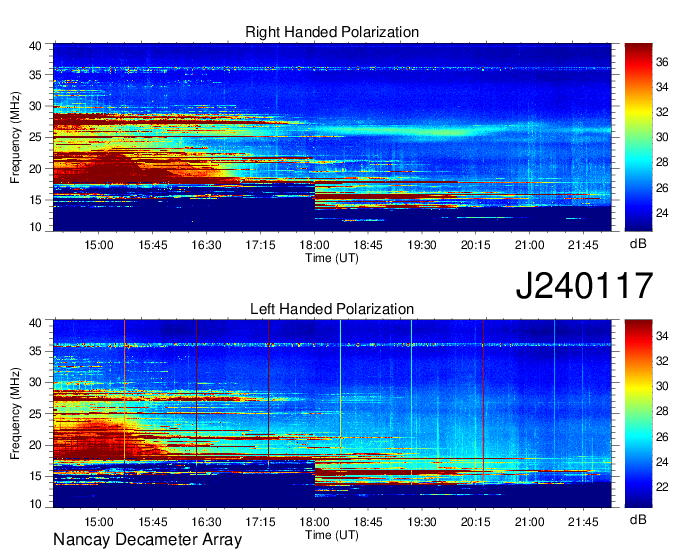Viewport: 680px width, 552px height.
Task: Click the "Right Handed Polarization" plot title
Action: coord(332,32)
